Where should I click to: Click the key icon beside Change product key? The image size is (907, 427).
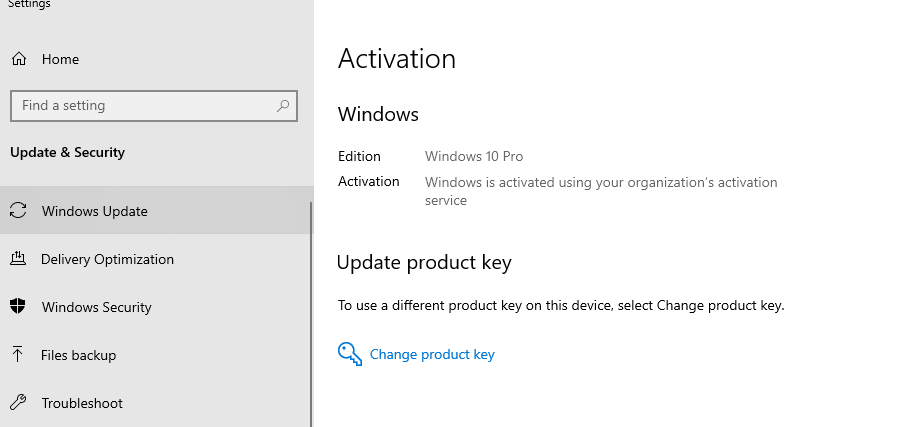tap(349, 354)
